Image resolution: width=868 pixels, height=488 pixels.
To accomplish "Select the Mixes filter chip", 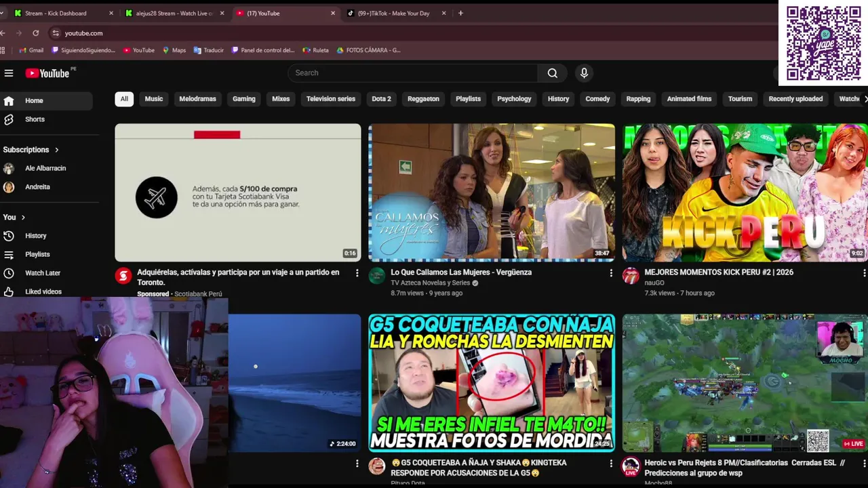I will point(281,99).
